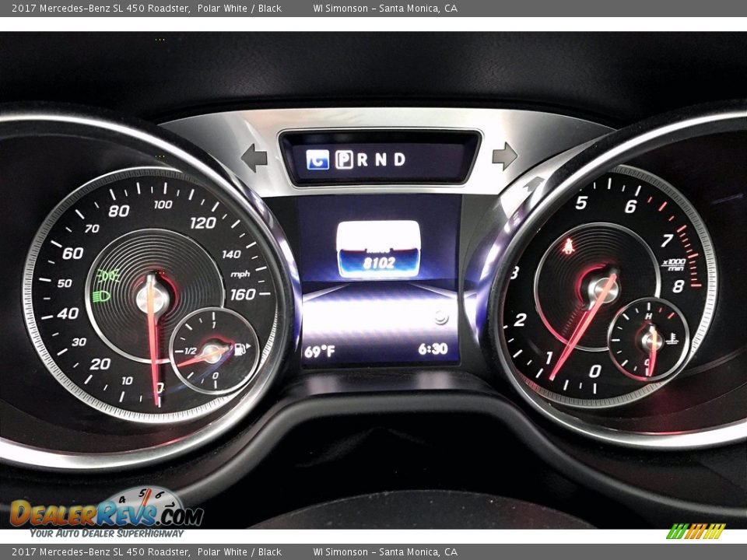Click the tachometer needle hub
This screenshot has width=747, height=560.
[603, 289]
